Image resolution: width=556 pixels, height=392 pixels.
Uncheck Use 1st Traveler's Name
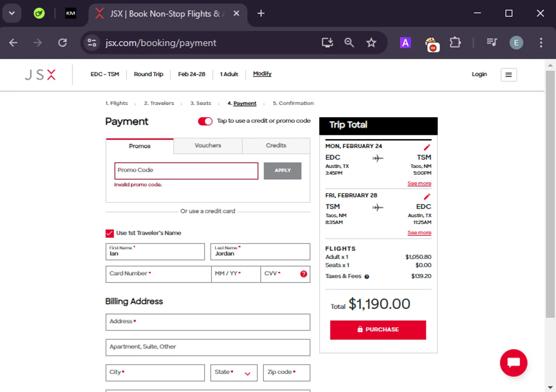pyautogui.click(x=109, y=233)
